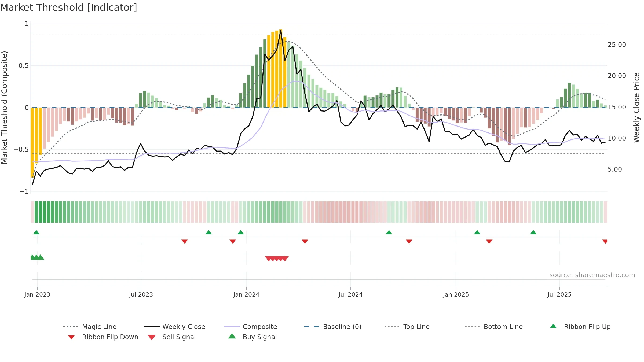Click the source: sharemaestro.com text
The width and height of the screenshot is (644, 362).
point(592,275)
